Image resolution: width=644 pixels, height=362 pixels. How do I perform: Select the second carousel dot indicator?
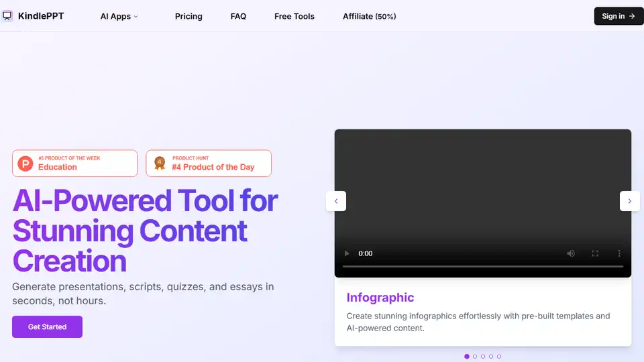(475, 356)
